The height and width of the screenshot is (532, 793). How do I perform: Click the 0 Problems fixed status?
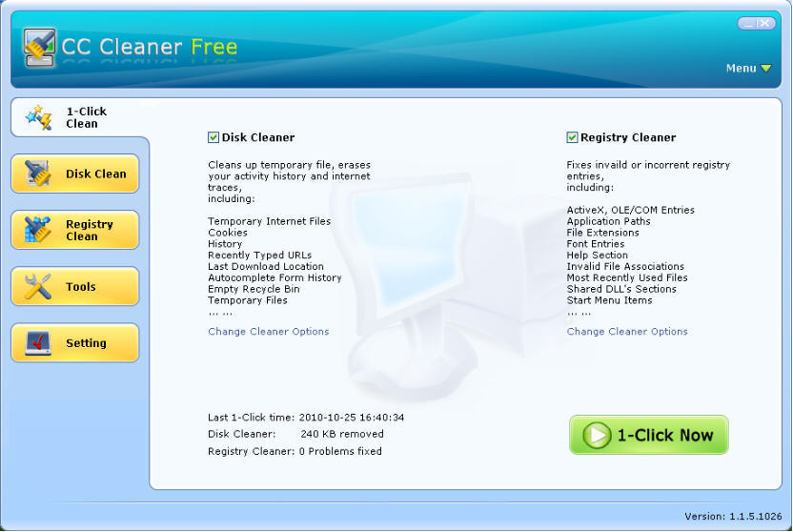tap(340, 451)
